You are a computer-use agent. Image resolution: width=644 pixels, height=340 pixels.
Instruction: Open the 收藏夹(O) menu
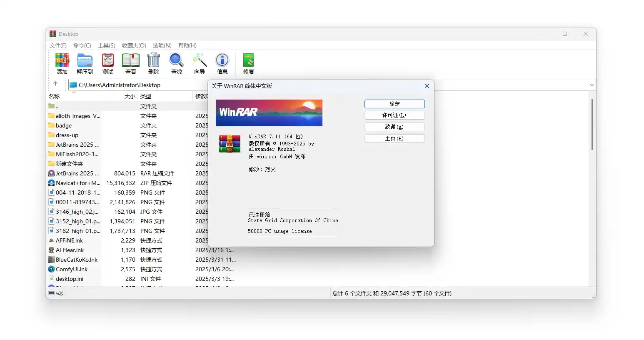[134, 45]
